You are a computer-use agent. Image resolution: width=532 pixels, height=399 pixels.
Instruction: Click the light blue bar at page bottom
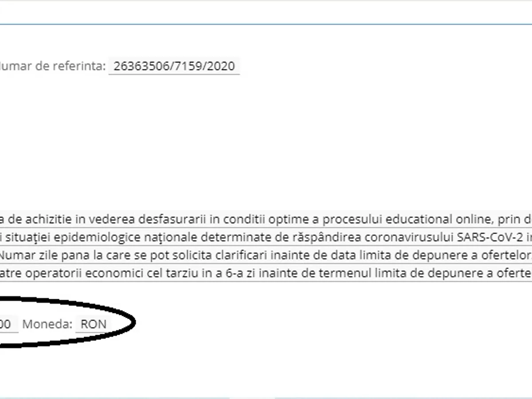point(266,397)
